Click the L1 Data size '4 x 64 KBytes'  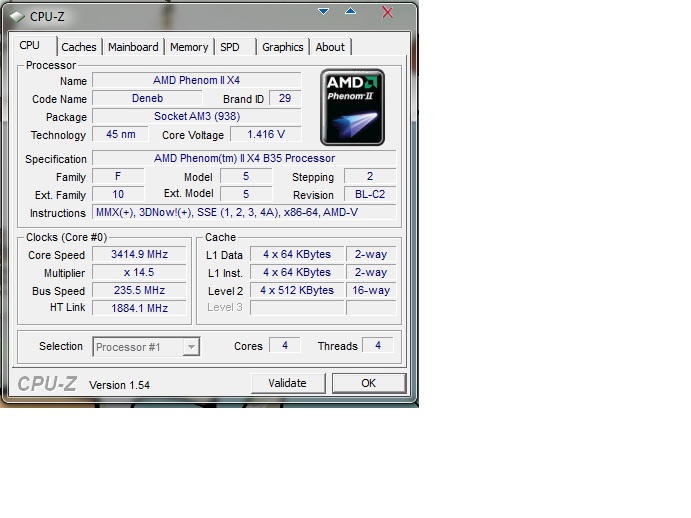[297, 254]
